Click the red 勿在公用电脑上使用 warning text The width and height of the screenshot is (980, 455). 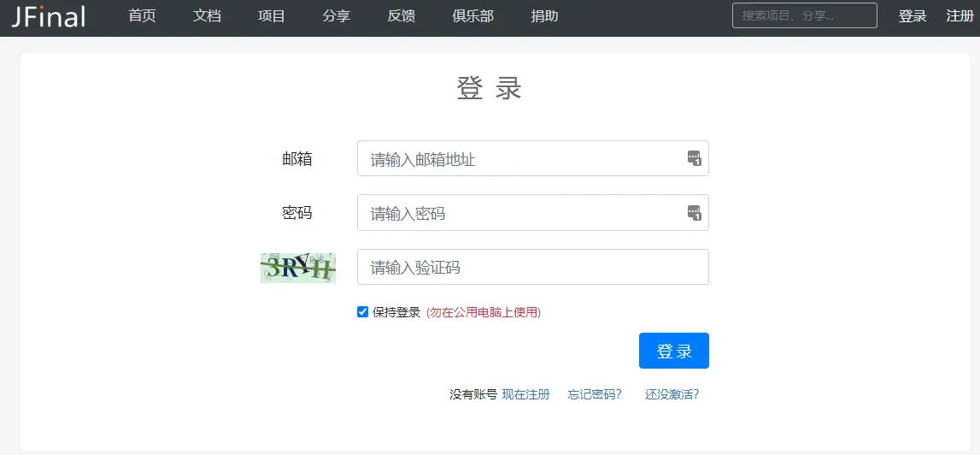coord(483,312)
